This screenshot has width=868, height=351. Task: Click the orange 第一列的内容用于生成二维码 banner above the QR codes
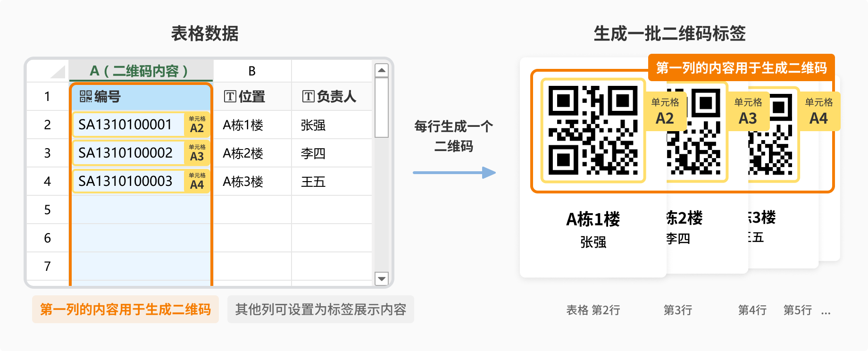click(742, 68)
